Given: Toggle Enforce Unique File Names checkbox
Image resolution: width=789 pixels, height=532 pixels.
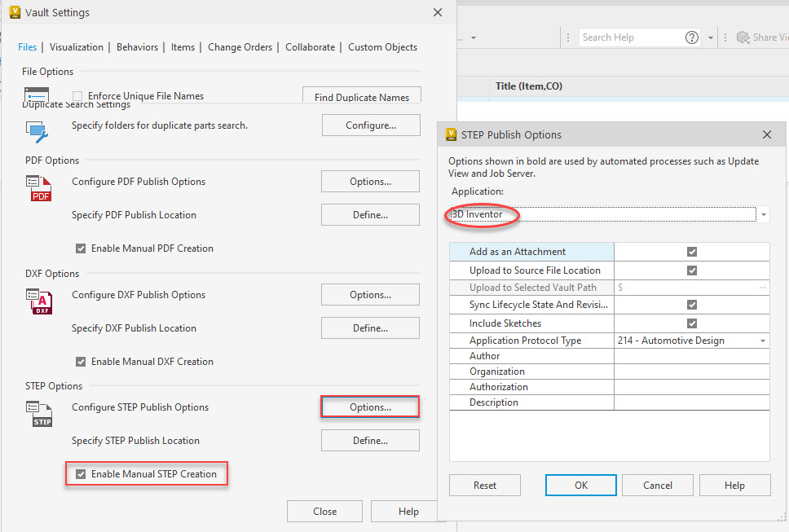Looking at the screenshot, I should (x=77, y=95).
